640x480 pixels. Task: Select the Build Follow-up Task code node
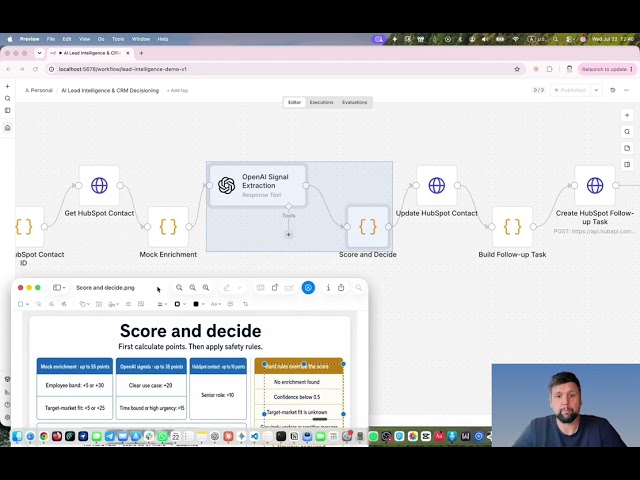(512, 227)
